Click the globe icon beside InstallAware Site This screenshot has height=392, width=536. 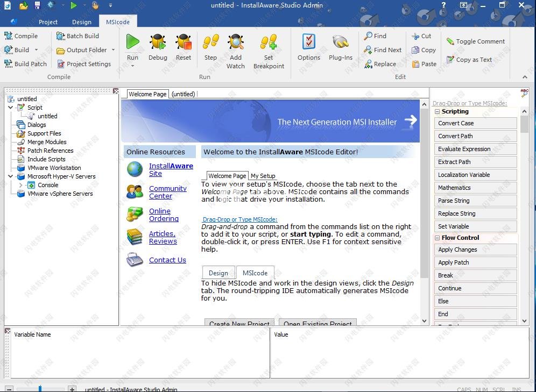[x=135, y=169]
